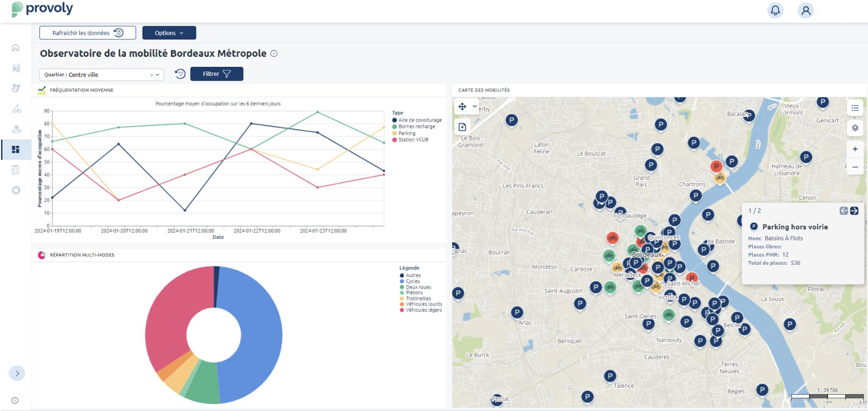Open the map layers icon
Viewport: 868px width, 411px height.
855,128
